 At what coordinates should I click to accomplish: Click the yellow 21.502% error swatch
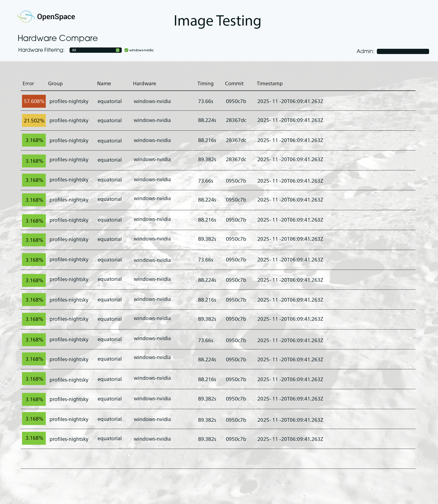(34, 120)
